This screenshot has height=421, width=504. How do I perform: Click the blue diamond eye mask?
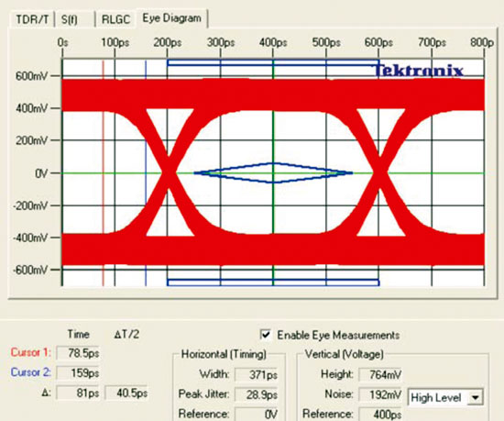pyautogui.click(x=273, y=173)
